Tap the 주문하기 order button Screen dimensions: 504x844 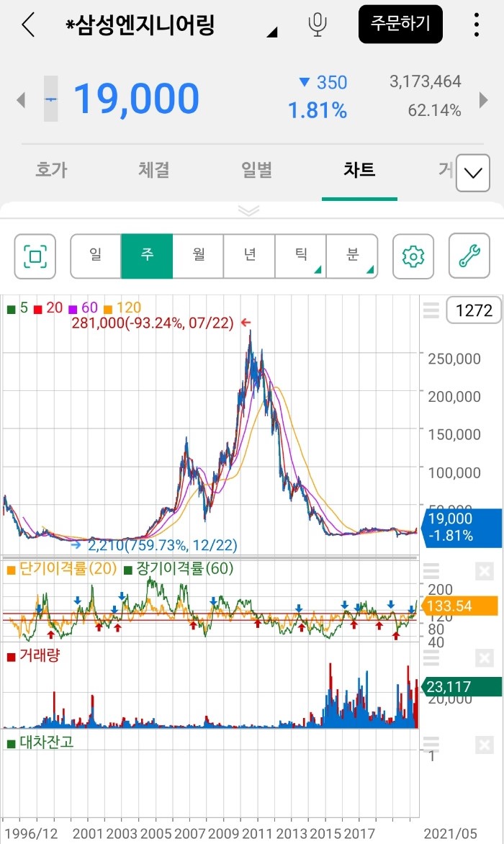(401, 24)
